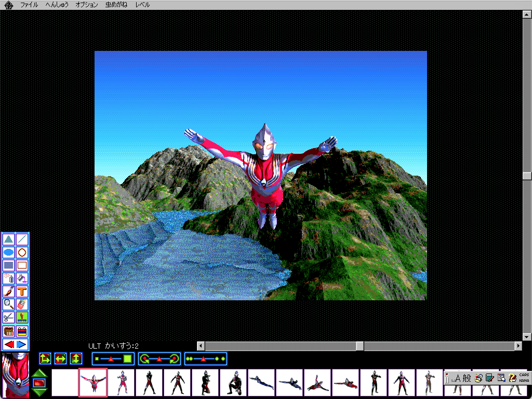The height and width of the screenshot is (399, 532).
Task: Click the IME 'A' input mode indicator
Action: click(x=457, y=378)
